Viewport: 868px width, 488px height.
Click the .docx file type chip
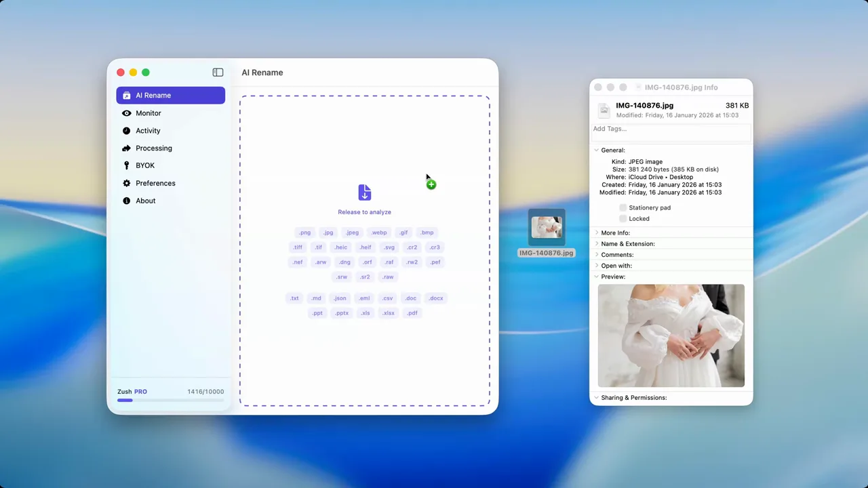[x=436, y=298]
